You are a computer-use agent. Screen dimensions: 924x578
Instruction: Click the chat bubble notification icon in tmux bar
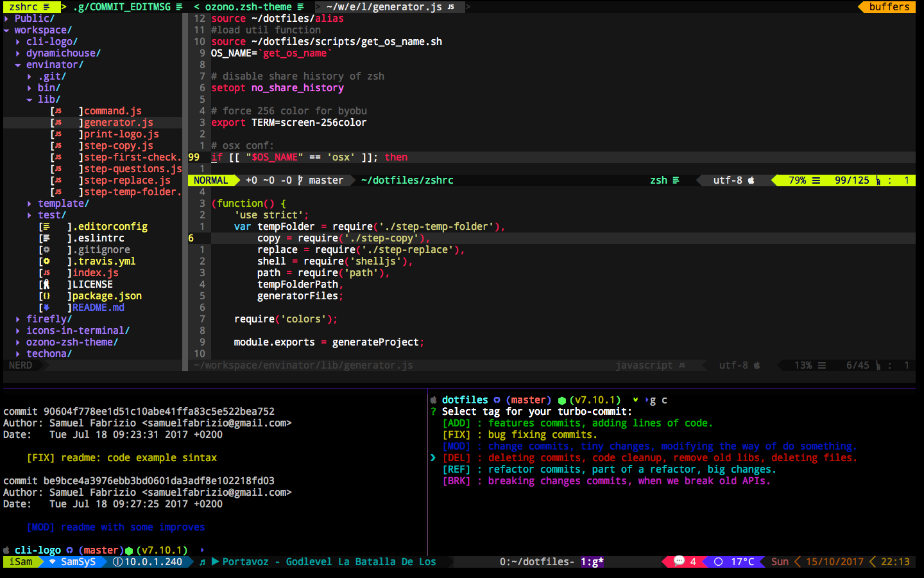click(x=679, y=561)
